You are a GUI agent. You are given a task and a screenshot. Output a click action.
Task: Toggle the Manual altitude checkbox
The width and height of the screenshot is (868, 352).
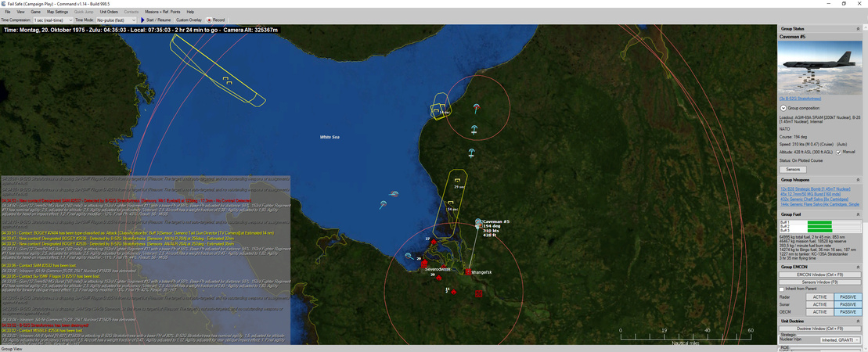(838, 152)
